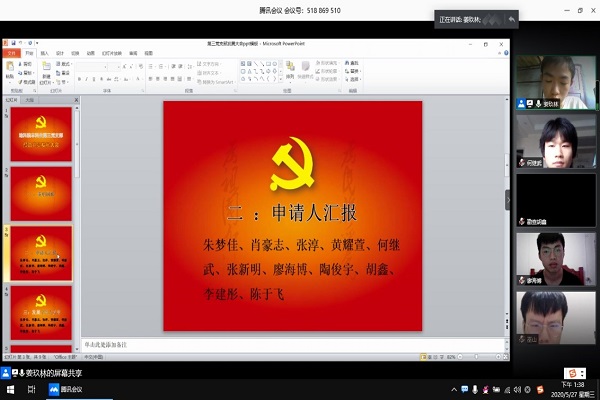Toggle Underline text formatting
The height and width of the screenshot is (400, 600).
point(94,79)
